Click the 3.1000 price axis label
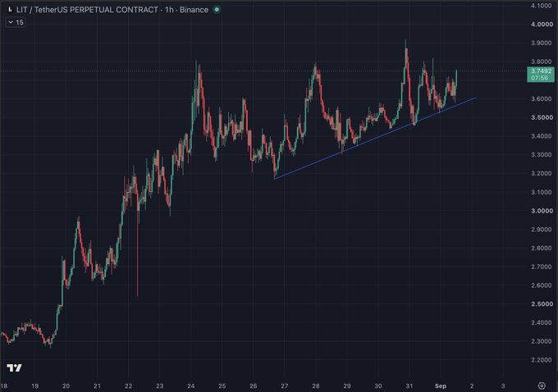This screenshot has width=558, height=392. pos(542,192)
